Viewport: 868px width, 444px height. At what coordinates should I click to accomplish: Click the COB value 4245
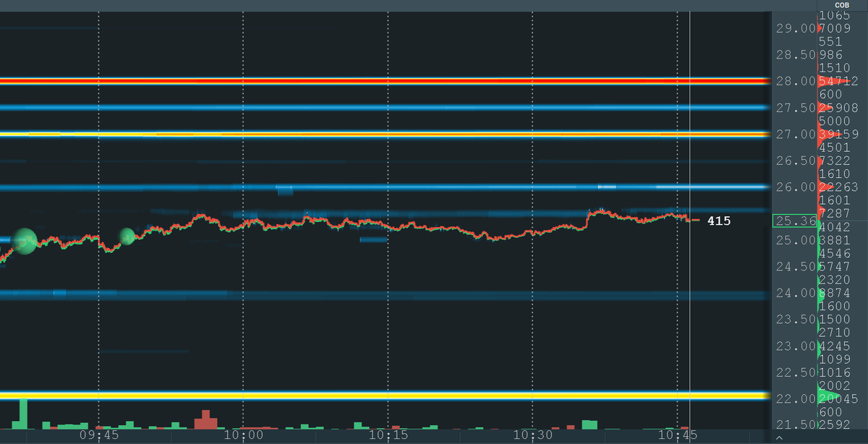(x=835, y=346)
